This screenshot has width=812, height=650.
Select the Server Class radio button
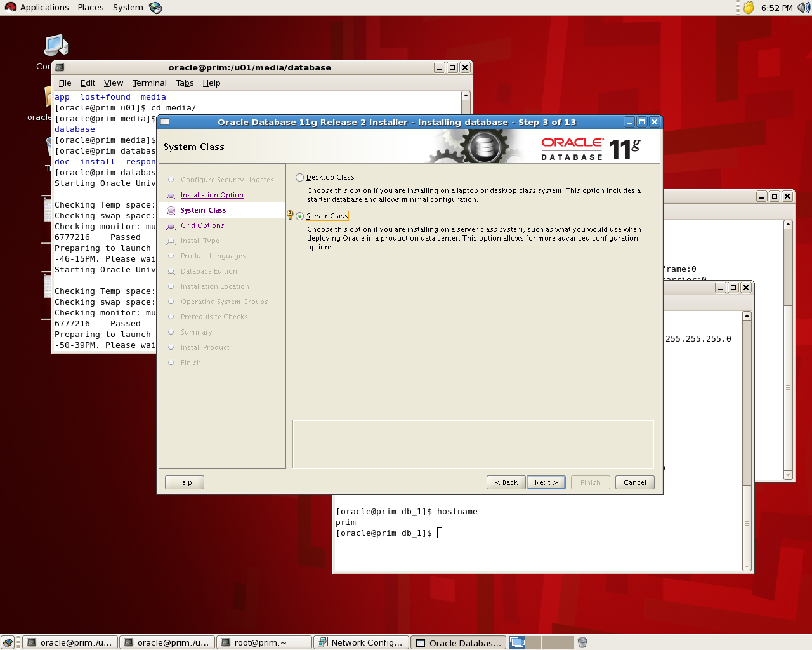[299, 216]
